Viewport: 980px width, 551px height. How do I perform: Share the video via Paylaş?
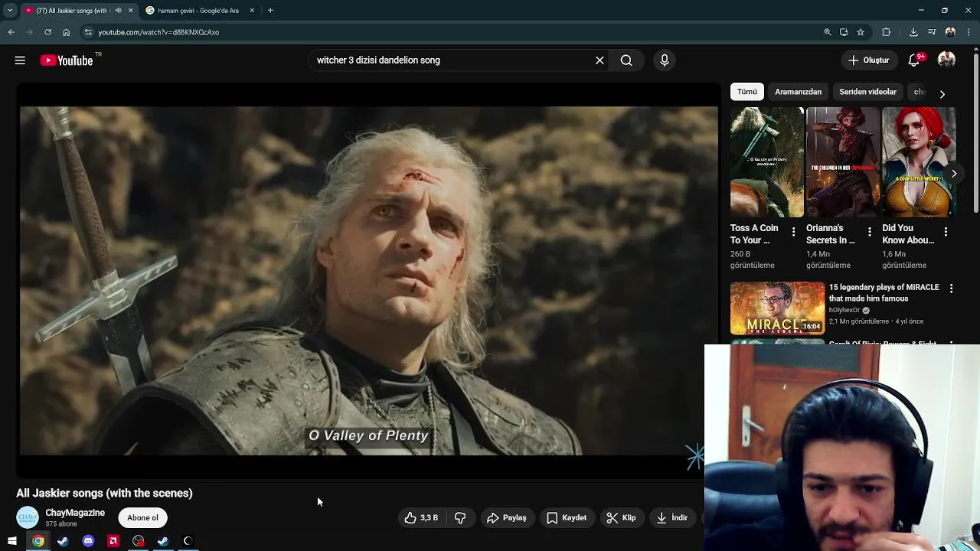tap(507, 518)
